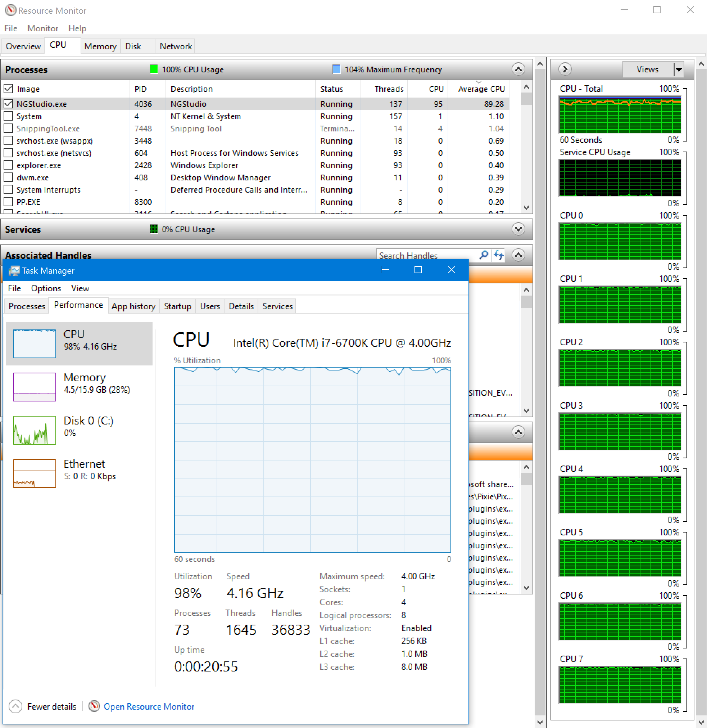The image size is (707, 728).
Task: Open Task Manager Options menu
Action: click(x=46, y=288)
